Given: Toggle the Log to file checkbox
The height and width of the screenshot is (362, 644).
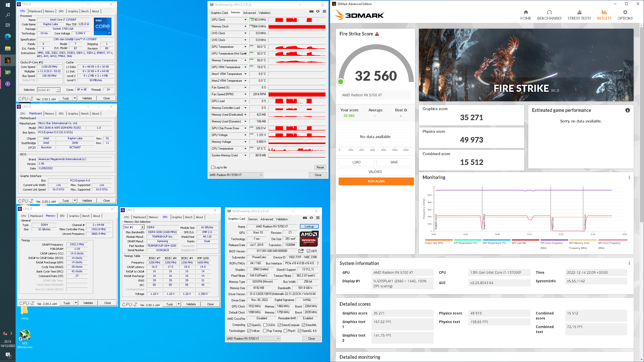Looking at the screenshot, I should coord(213,167).
